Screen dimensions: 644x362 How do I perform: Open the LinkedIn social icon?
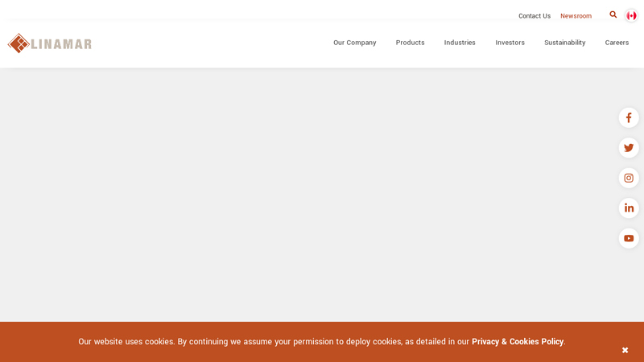tap(629, 208)
